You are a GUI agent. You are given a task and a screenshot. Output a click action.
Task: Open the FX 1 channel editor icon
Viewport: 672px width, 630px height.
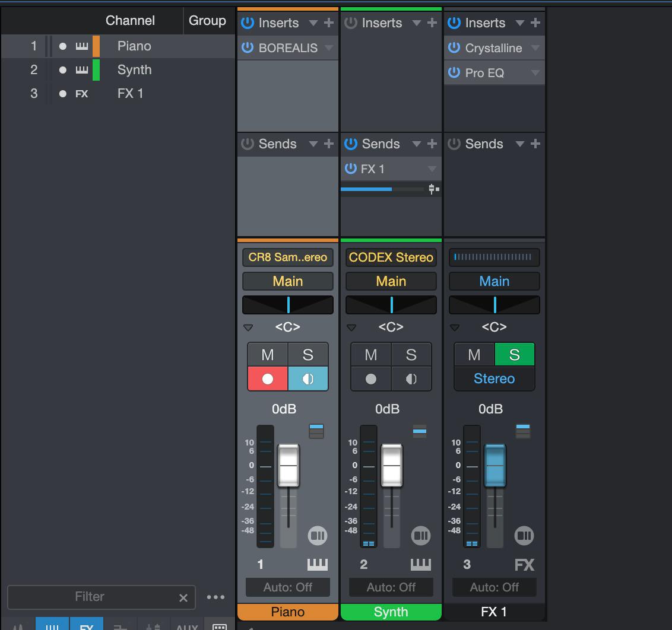coord(524,535)
